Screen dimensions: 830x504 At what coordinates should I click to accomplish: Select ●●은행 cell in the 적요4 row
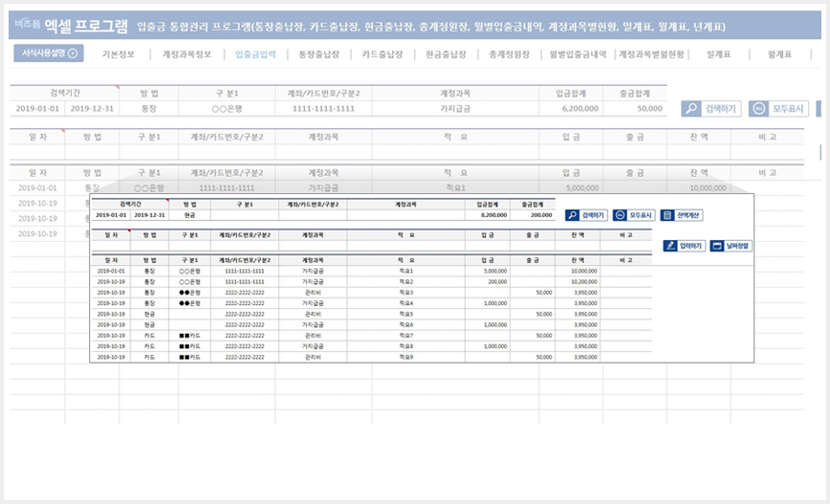pos(189,303)
